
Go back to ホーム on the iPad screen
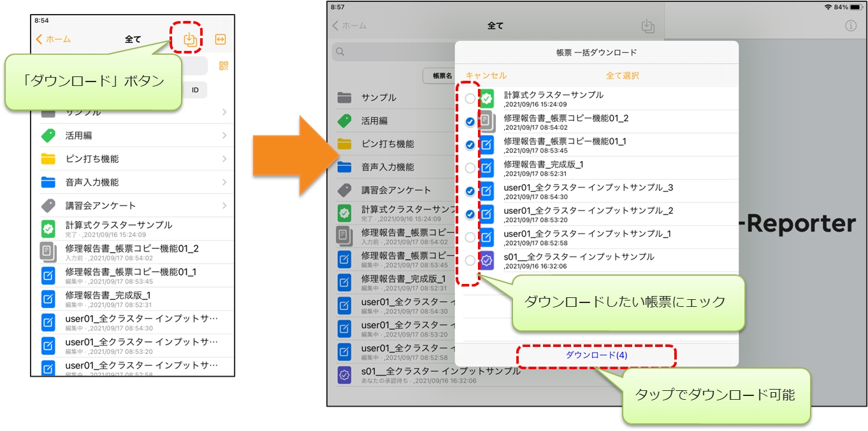point(349,26)
